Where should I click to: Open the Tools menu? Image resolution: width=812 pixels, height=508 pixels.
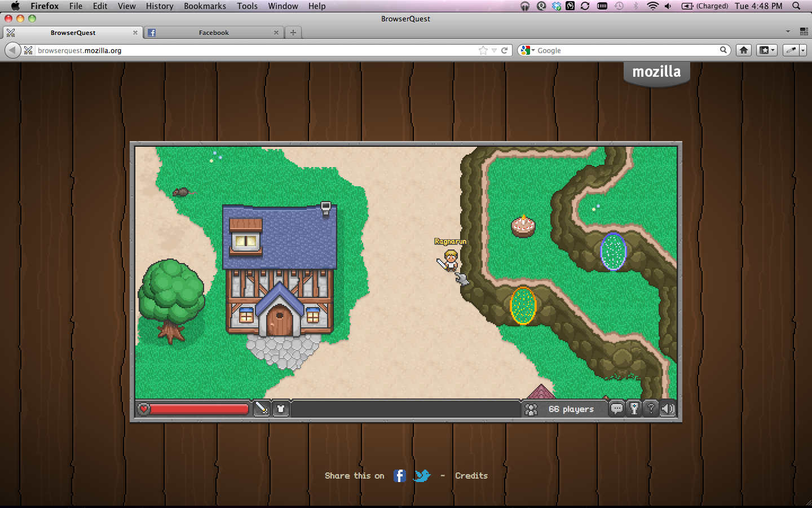(247, 6)
